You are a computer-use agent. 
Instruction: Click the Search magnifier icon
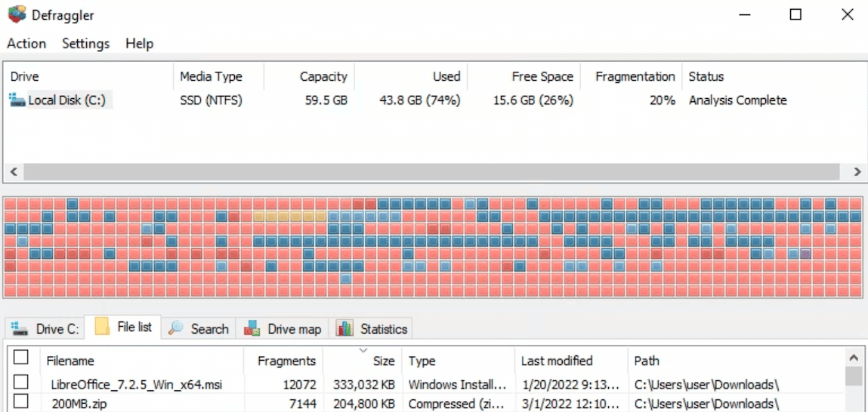pos(176,328)
